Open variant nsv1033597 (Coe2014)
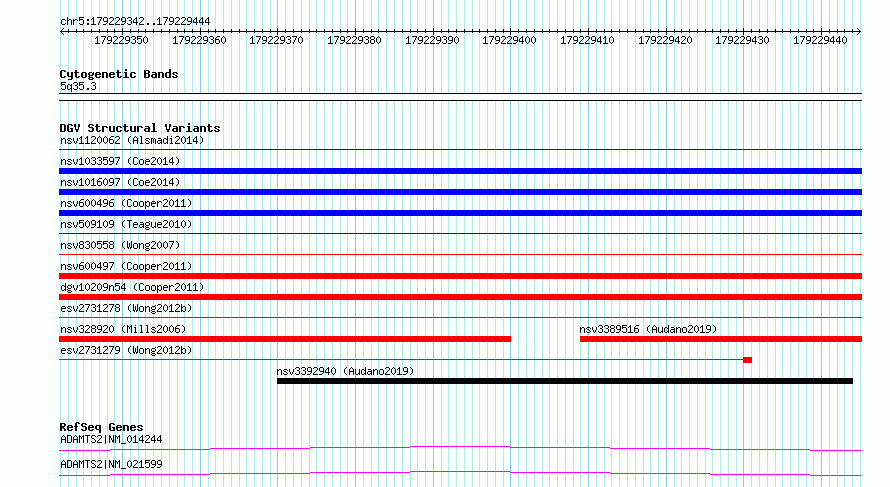The height and width of the screenshot is (487, 890). coord(120,161)
